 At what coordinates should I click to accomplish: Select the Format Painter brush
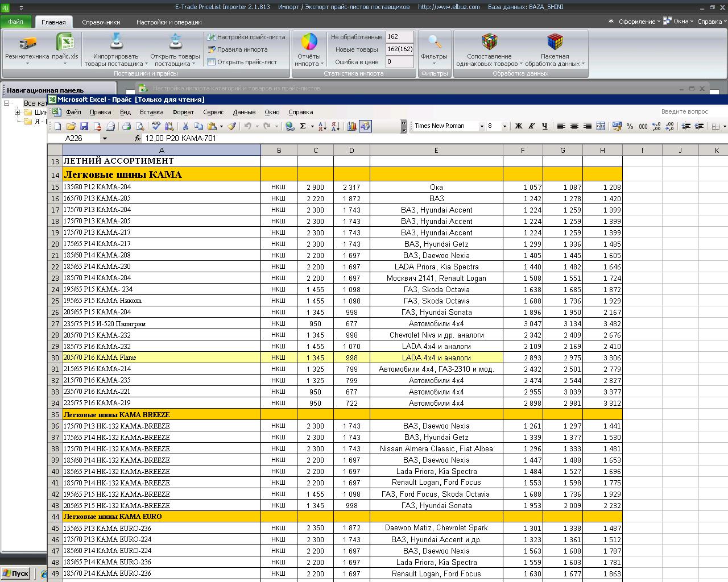pos(231,126)
